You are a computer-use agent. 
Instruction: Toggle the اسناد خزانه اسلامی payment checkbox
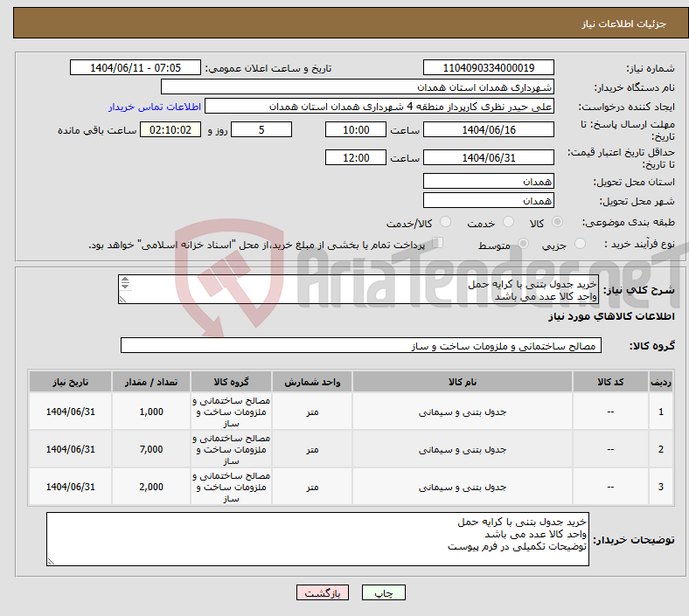(x=438, y=243)
